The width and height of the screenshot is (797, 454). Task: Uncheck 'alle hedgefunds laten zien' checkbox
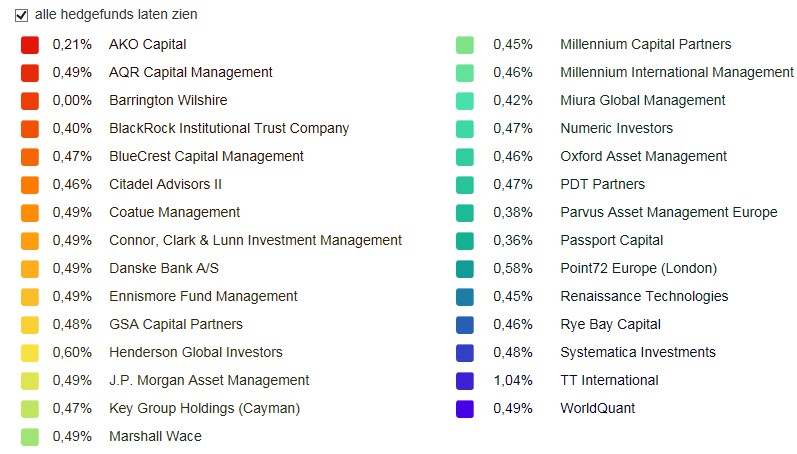[21, 15]
